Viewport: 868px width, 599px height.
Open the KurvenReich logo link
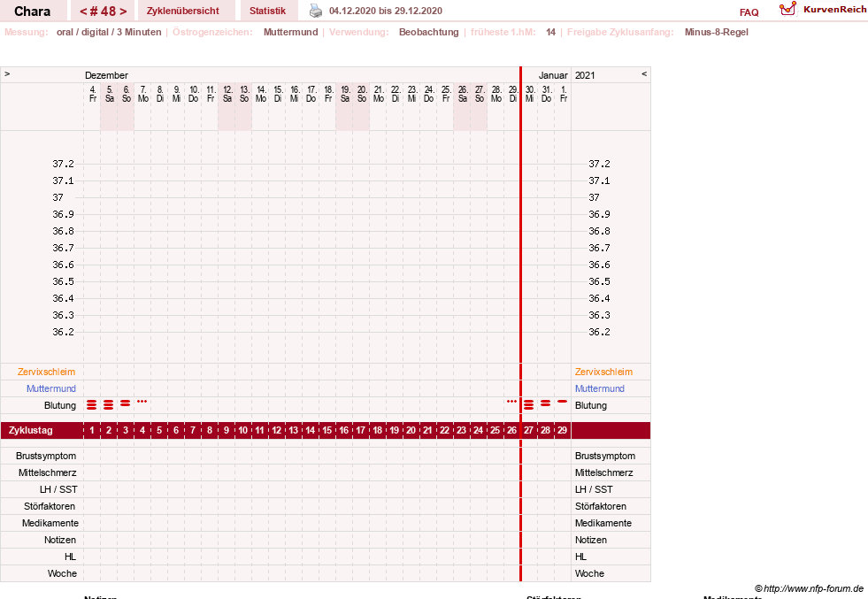tap(823, 10)
